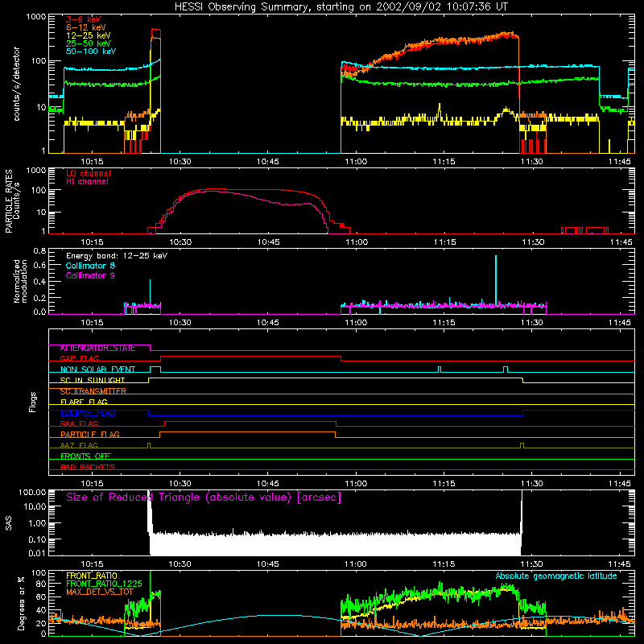Select the orange MAX_DET_VS_TOT legend label
Image resolution: width=644 pixels, height=644 pixels.
(x=100, y=592)
